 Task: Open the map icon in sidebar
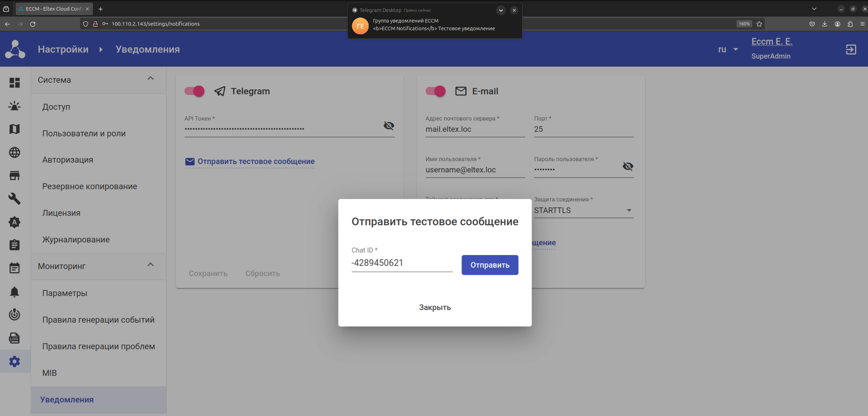pyautogui.click(x=14, y=129)
